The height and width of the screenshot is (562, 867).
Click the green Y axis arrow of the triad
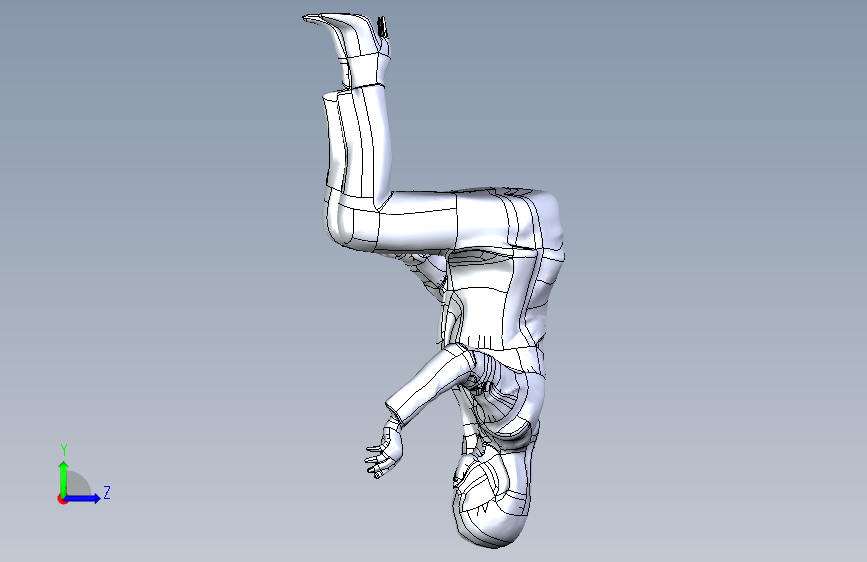point(64,478)
